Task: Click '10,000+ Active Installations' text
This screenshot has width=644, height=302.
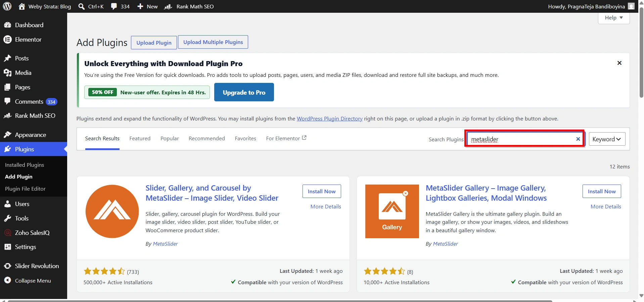Action: [397, 283]
